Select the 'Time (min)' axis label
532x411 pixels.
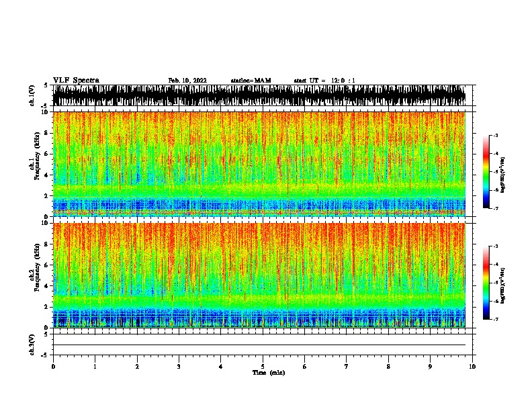(x=269, y=373)
